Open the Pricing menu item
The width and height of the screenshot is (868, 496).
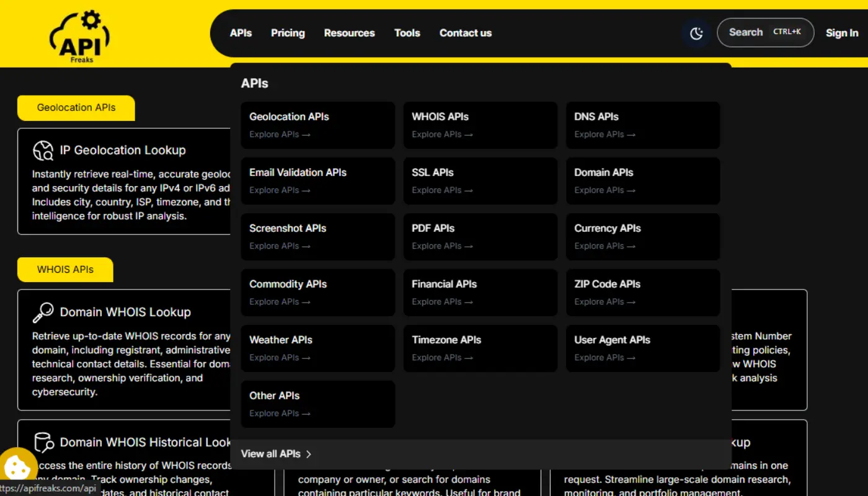pyautogui.click(x=288, y=33)
